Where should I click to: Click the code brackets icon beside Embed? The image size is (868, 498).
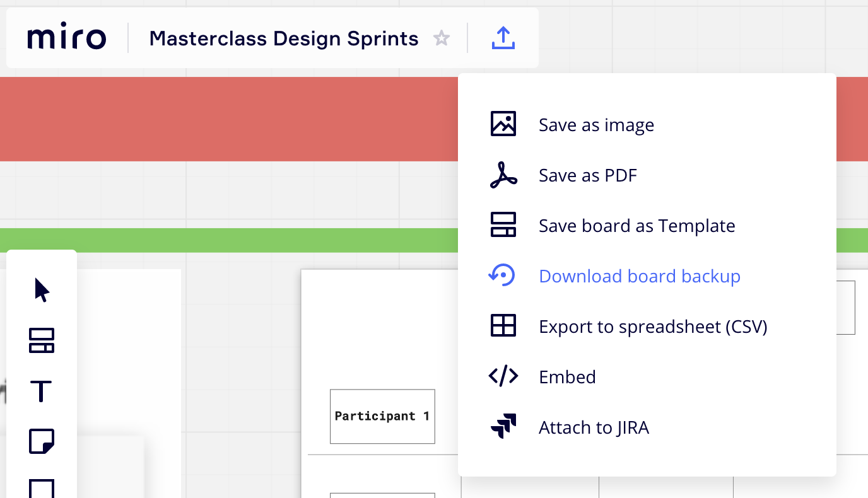tap(503, 376)
